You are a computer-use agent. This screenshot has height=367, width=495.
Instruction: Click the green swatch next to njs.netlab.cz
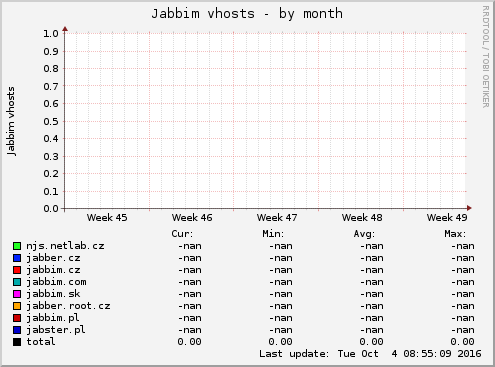17,246
